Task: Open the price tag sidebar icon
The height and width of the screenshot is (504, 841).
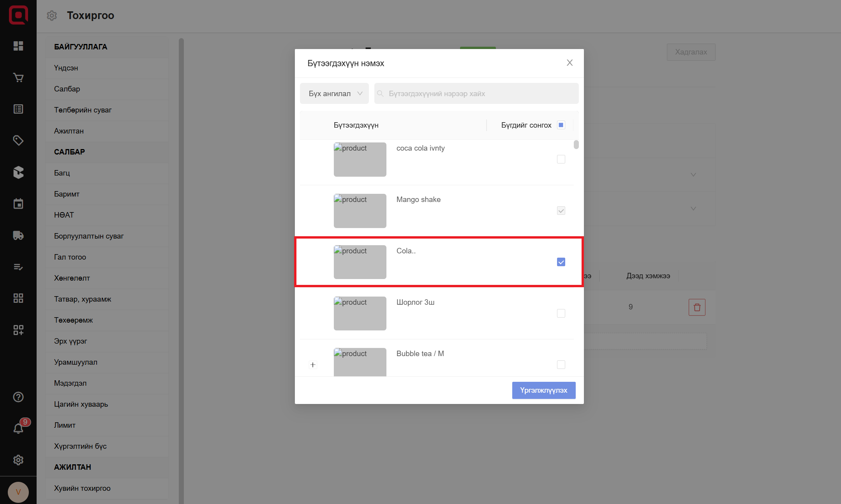Action: point(18,140)
